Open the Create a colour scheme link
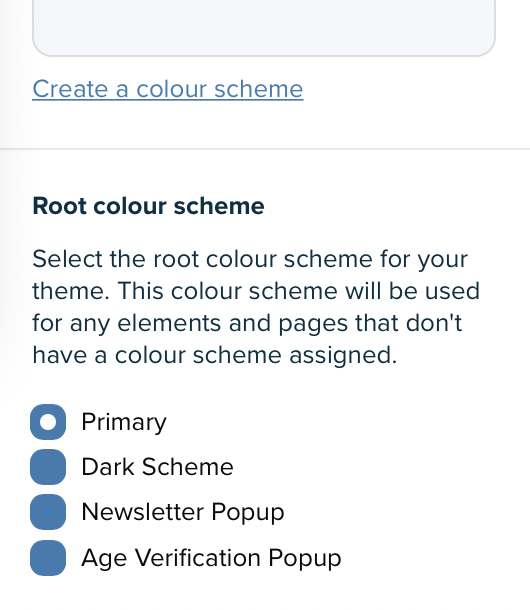Image resolution: width=530 pixels, height=610 pixels. point(168,89)
